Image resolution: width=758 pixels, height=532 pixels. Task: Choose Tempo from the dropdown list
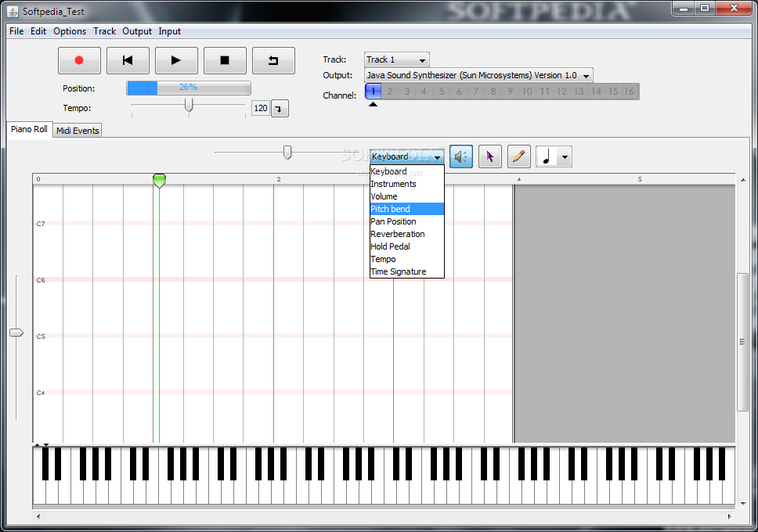406,259
